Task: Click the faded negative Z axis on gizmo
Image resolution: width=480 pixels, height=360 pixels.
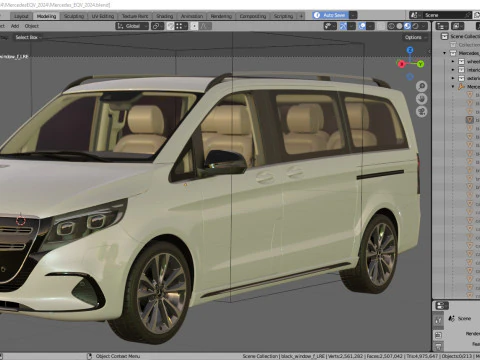Action: coord(410,77)
